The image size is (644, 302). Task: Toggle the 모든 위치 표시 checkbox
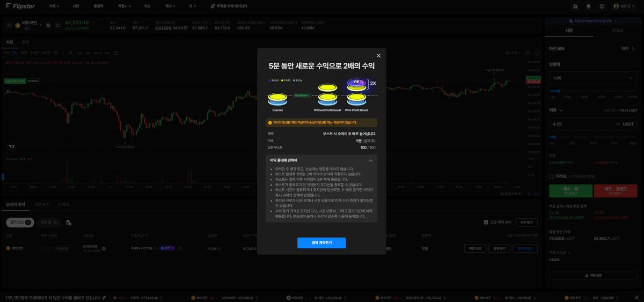point(486,222)
